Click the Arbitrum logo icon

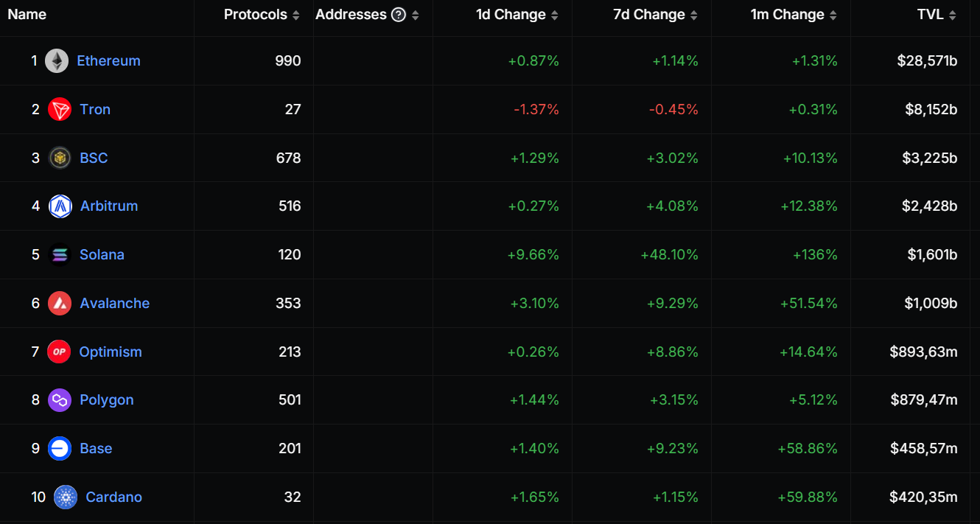click(x=59, y=206)
